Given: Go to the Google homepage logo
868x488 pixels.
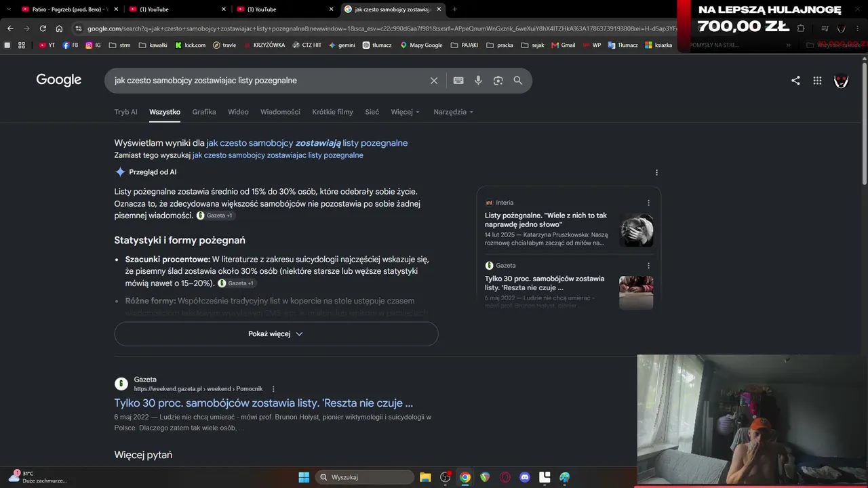Looking at the screenshot, I should point(59,80).
